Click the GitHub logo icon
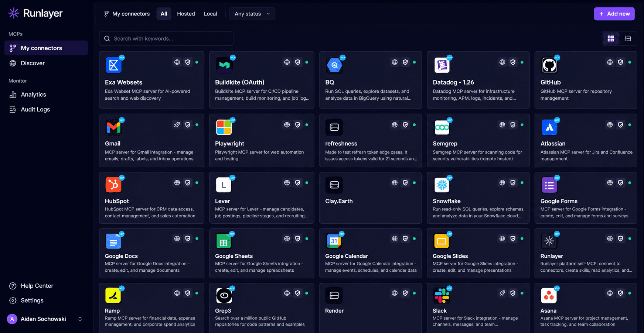The width and height of the screenshot is (644, 333). point(549,65)
